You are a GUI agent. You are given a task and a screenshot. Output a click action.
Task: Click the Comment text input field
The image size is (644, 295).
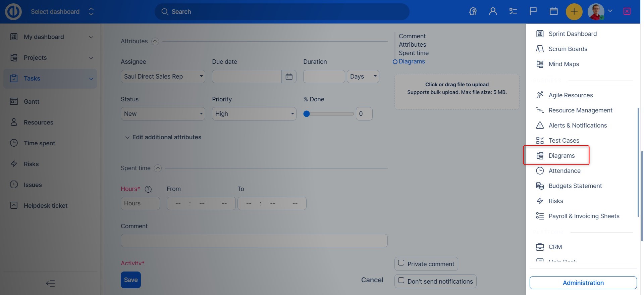click(x=254, y=241)
